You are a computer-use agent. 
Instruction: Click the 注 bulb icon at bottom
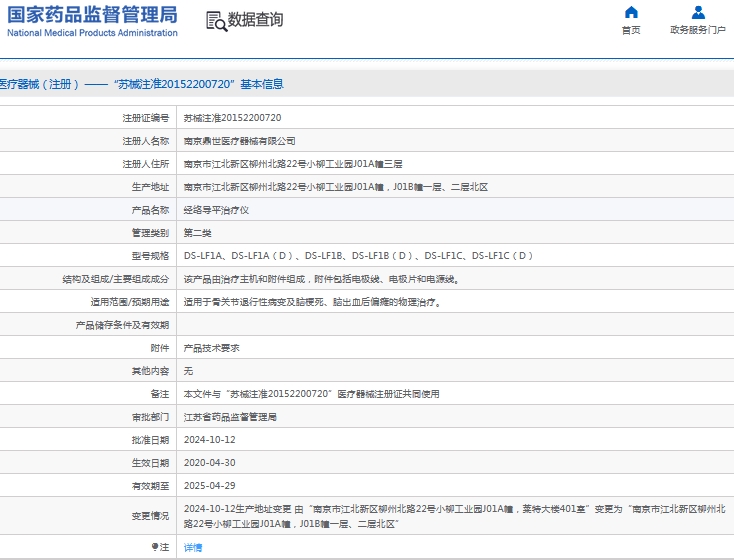click(x=154, y=546)
